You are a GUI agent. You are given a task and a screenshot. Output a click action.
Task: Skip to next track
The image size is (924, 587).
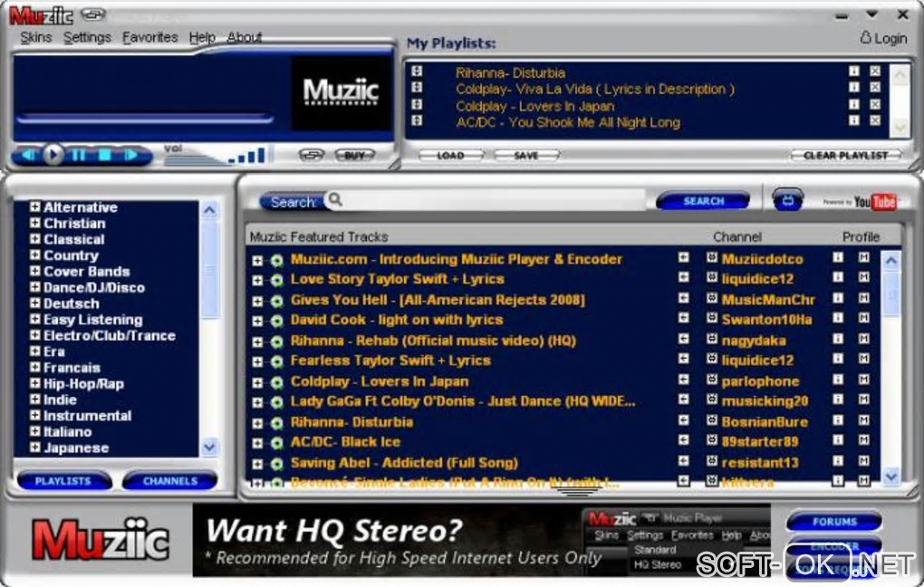coord(130,156)
